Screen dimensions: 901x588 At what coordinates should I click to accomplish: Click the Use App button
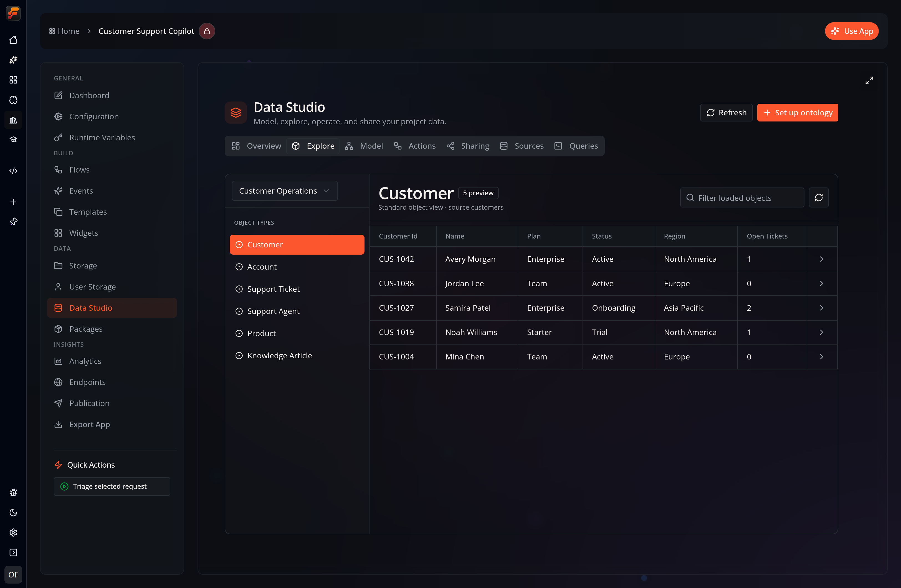pyautogui.click(x=852, y=31)
